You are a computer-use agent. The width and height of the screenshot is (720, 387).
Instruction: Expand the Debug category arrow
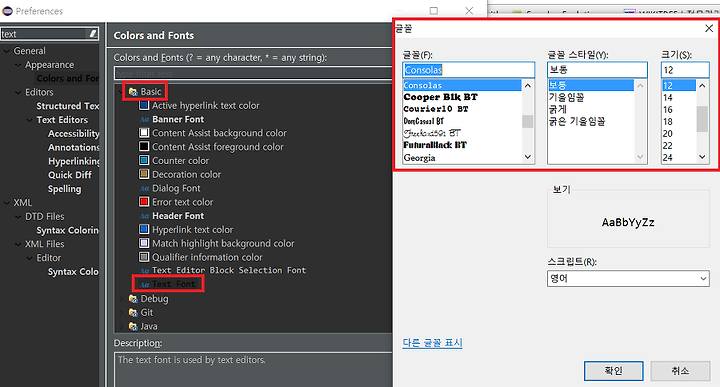click(x=122, y=299)
